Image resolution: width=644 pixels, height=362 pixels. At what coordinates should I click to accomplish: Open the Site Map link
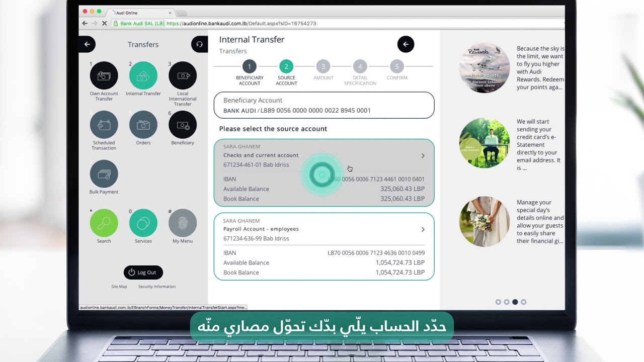click(x=119, y=287)
